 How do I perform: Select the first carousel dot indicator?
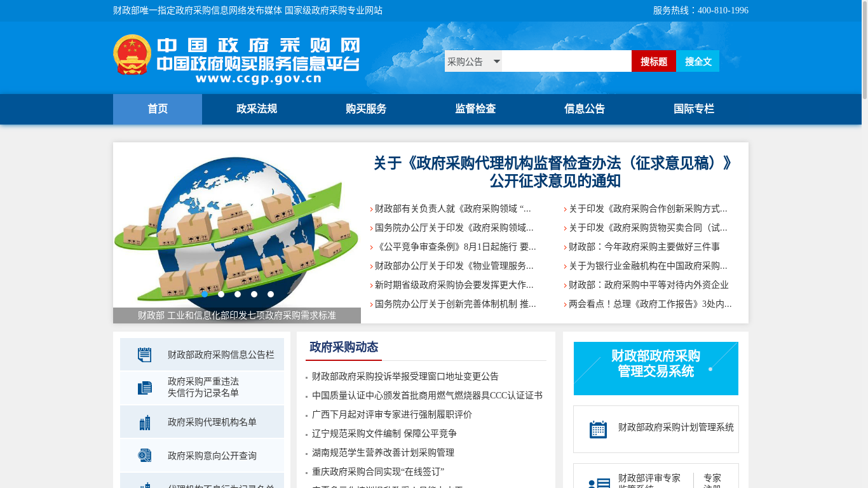(x=205, y=294)
